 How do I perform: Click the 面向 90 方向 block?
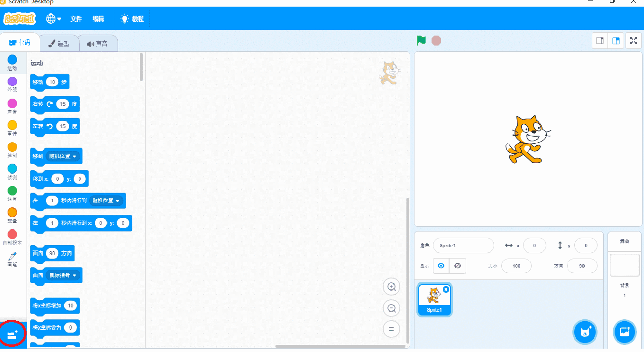pos(52,253)
